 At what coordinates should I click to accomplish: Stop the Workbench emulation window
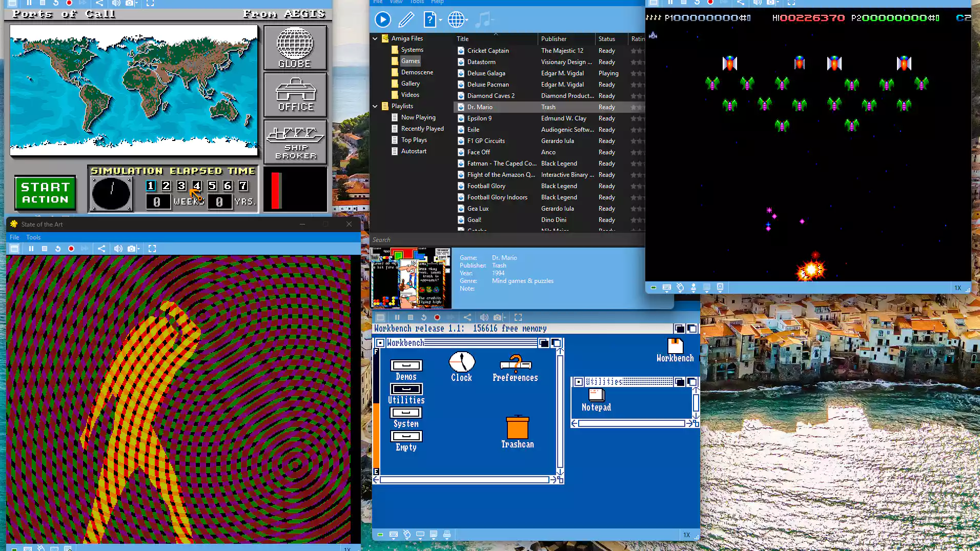click(411, 317)
